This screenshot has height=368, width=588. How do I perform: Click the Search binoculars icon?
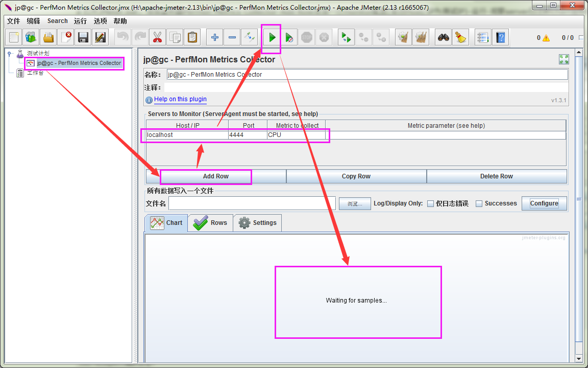[x=443, y=37]
